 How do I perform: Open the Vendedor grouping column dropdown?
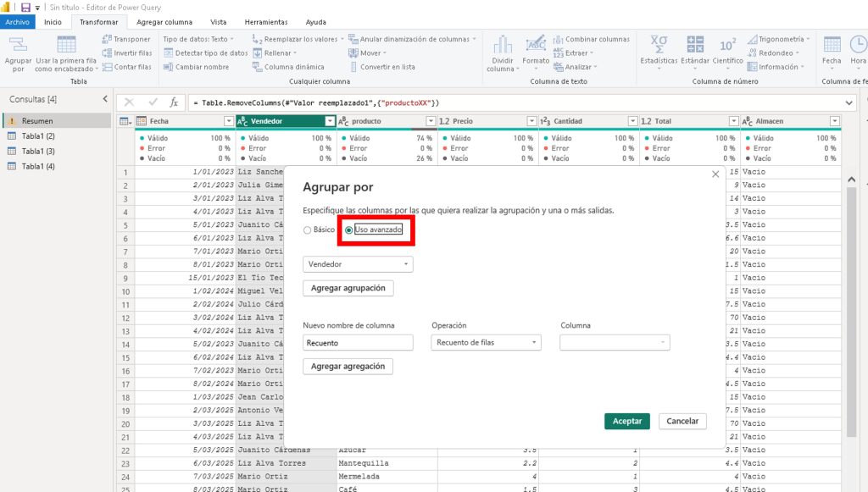[358, 264]
